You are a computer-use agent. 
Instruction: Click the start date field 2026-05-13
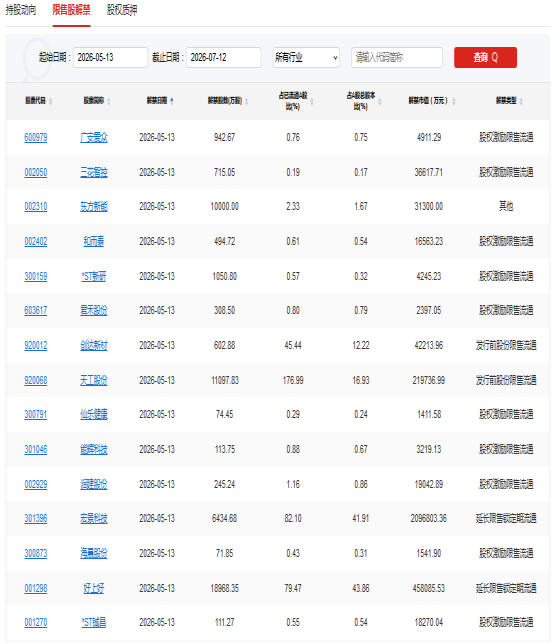coord(110,57)
